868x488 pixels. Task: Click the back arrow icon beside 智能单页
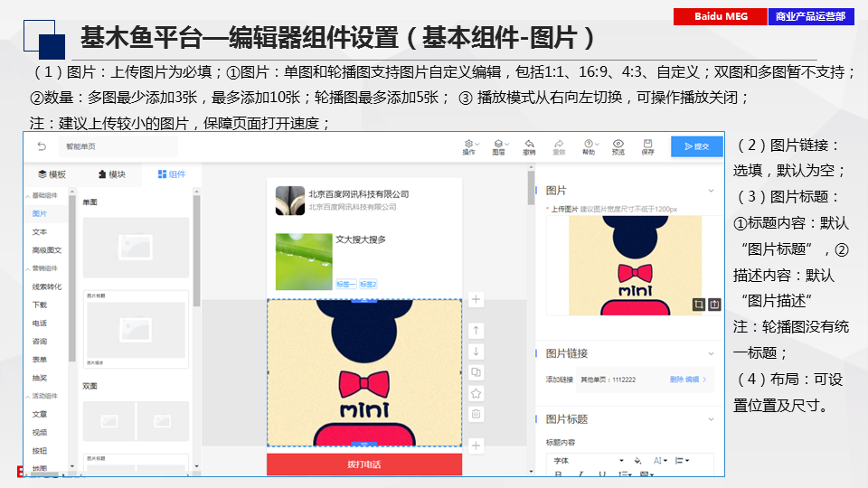coord(42,146)
